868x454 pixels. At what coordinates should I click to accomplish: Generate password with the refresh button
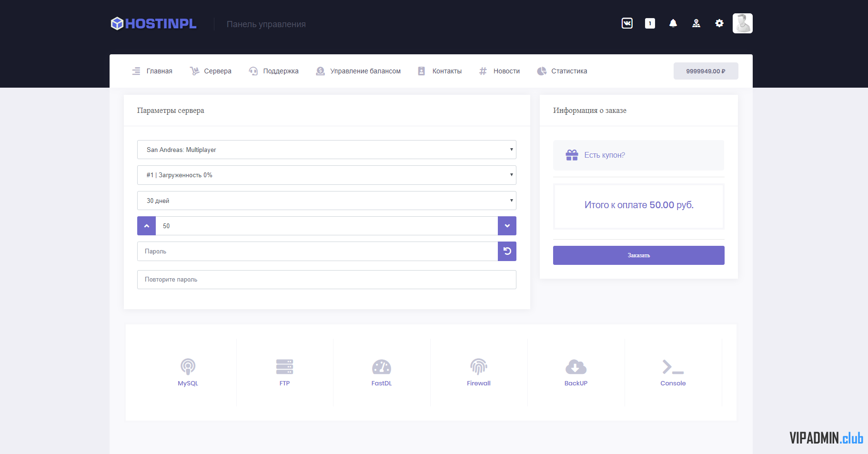[x=507, y=251]
